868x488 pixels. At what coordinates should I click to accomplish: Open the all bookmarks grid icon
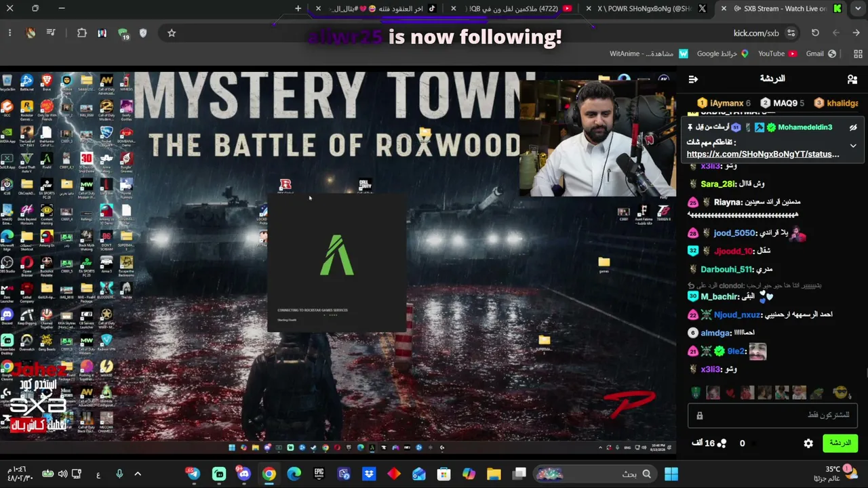click(858, 54)
